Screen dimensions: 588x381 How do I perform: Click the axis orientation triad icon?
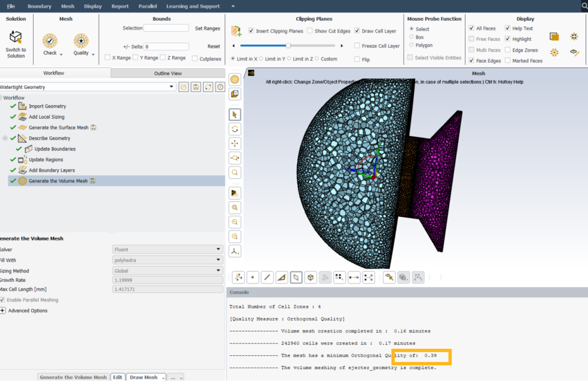point(235,251)
